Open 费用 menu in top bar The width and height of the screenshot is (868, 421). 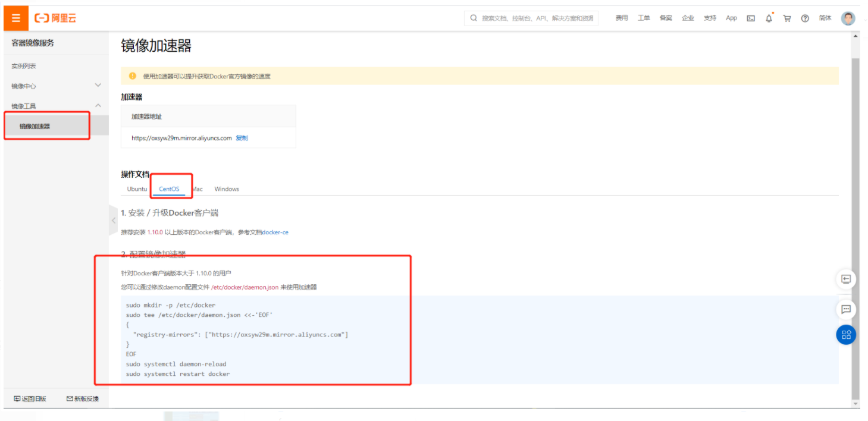(622, 18)
